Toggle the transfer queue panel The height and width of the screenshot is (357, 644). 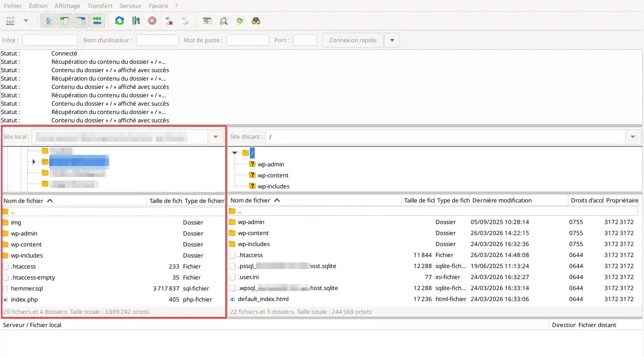coord(97,21)
